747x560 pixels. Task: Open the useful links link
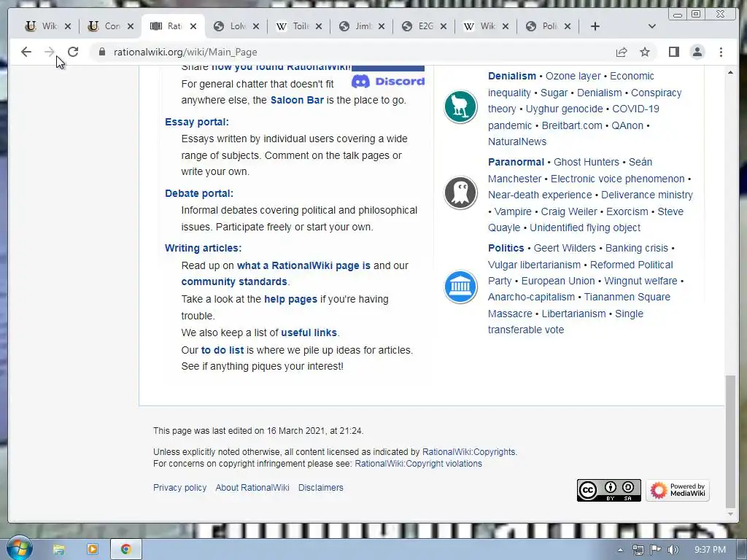tap(309, 332)
